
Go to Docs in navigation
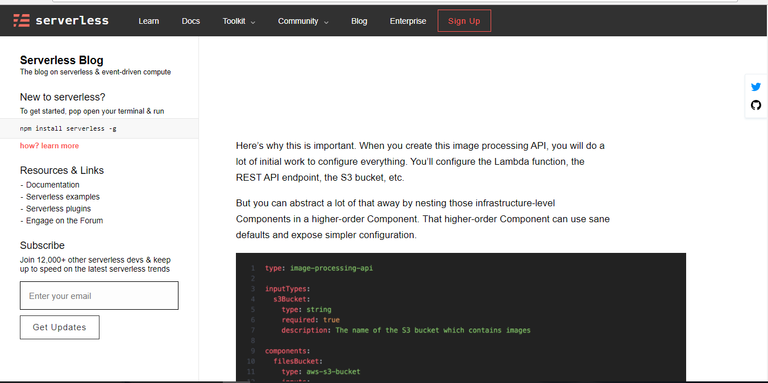pos(191,21)
